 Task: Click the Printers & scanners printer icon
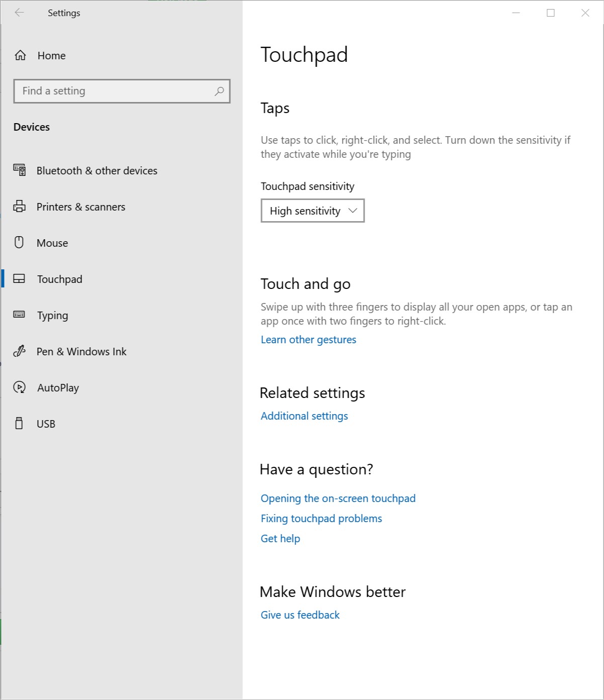click(19, 207)
